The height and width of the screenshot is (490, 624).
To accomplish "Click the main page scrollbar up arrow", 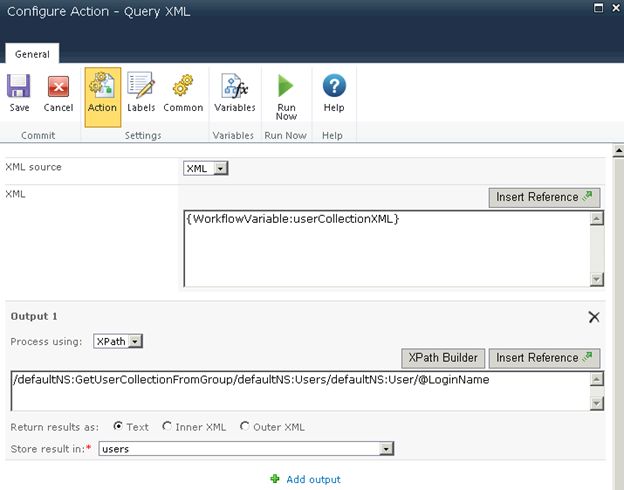I will tap(618, 151).
